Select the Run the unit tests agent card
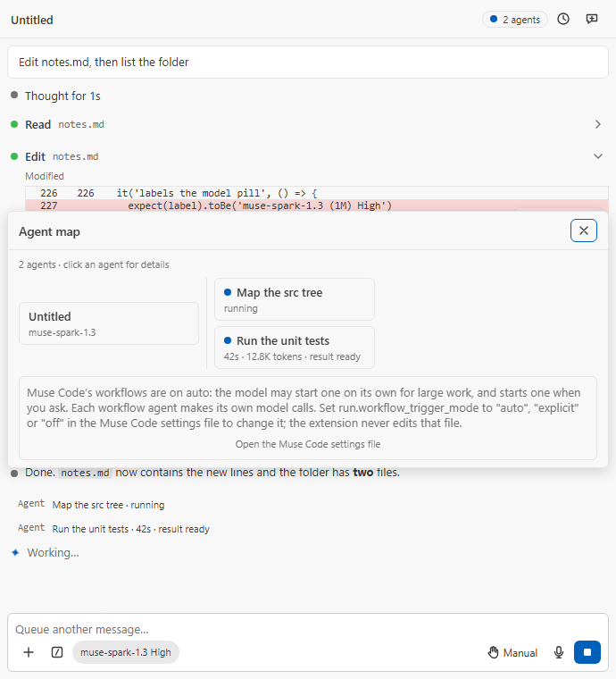 tap(295, 348)
